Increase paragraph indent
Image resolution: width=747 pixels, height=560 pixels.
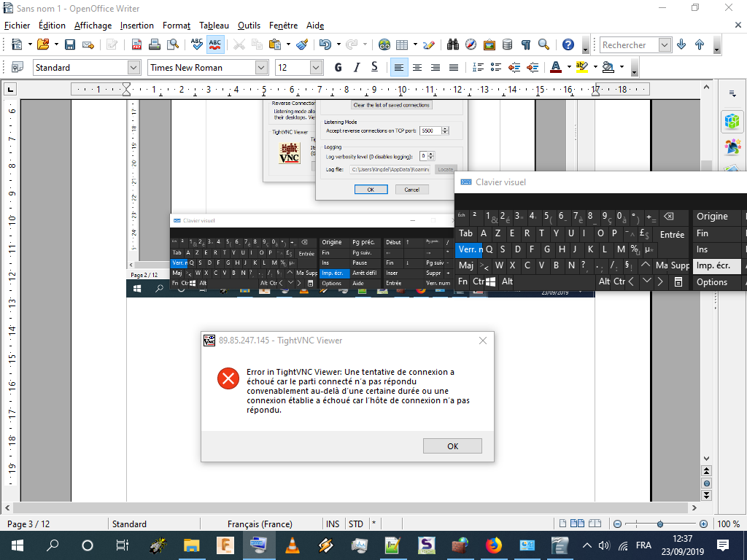click(533, 68)
